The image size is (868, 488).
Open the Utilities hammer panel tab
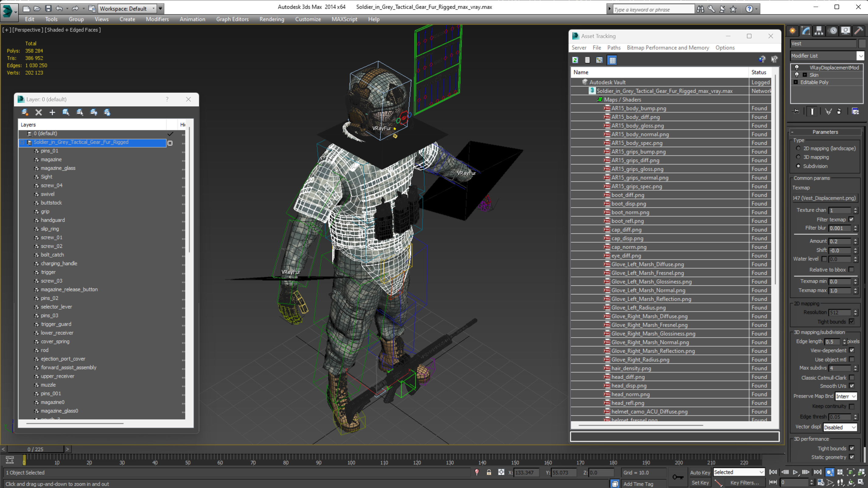coord(859,31)
